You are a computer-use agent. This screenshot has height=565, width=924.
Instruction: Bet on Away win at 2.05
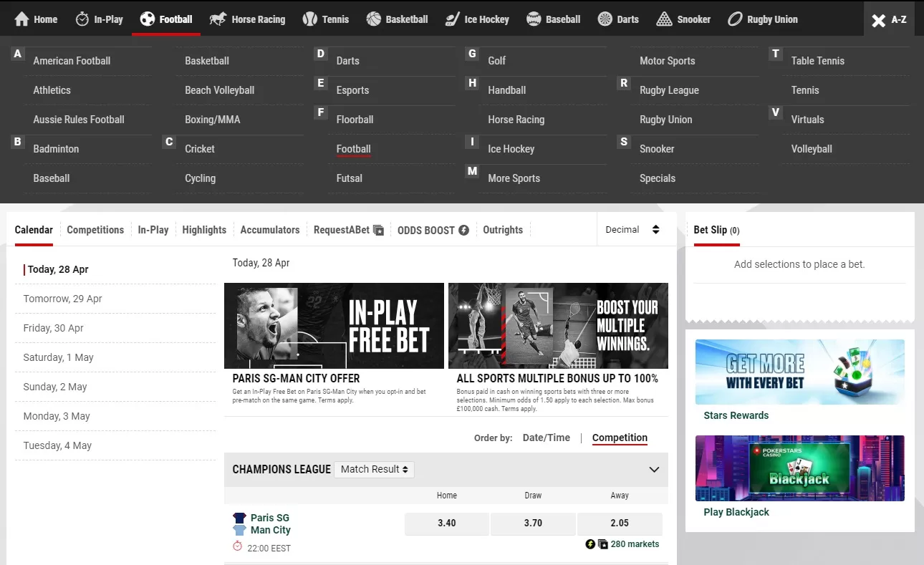(x=620, y=523)
